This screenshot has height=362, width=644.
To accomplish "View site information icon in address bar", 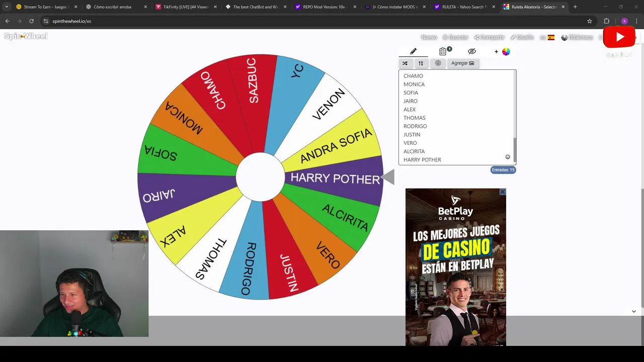I will click(46, 21).
